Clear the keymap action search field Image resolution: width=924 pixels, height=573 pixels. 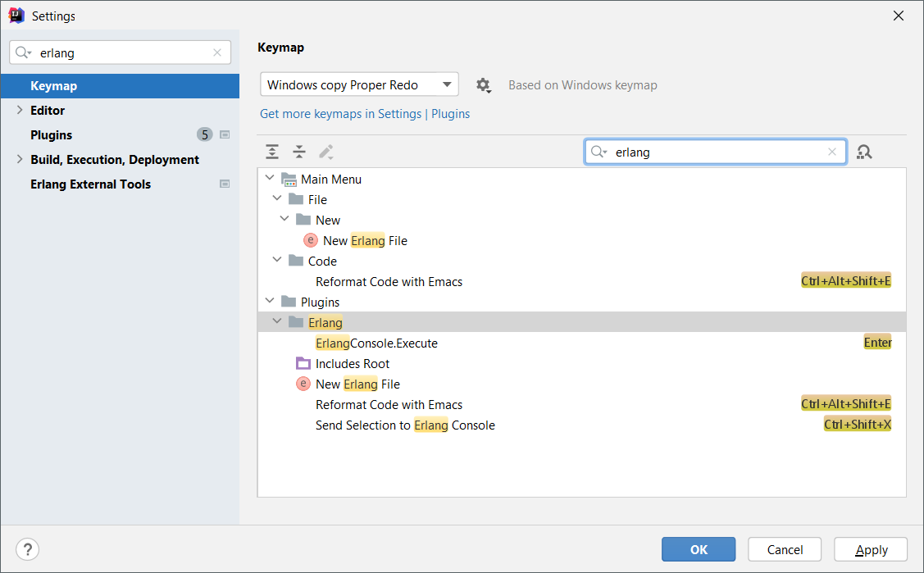coord(831,152)
